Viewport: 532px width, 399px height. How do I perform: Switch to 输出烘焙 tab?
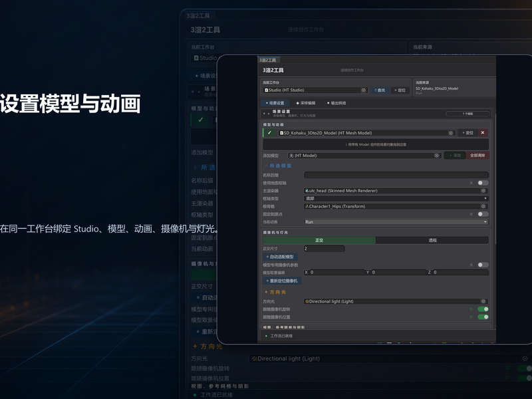336,103
